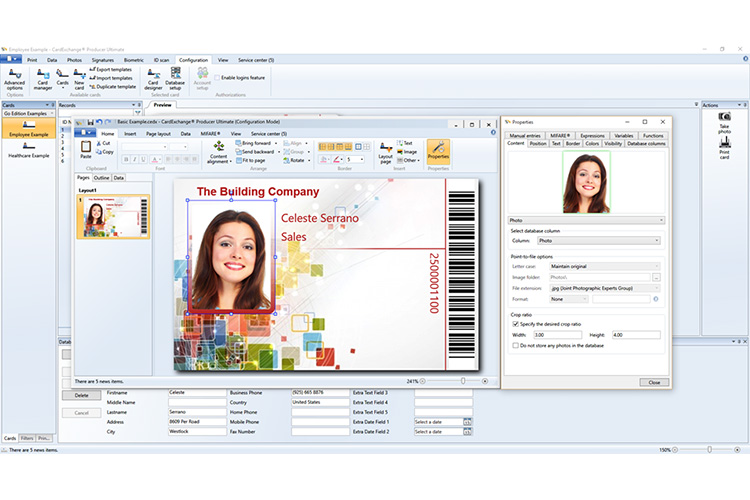
Task: Open the border line color picker
Action: (338, 159)
